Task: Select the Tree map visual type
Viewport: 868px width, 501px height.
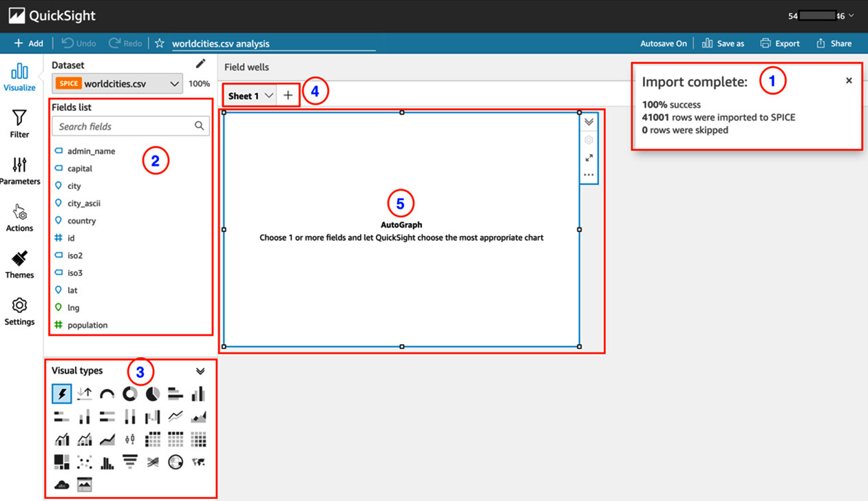Action: (x=62, y=462)
